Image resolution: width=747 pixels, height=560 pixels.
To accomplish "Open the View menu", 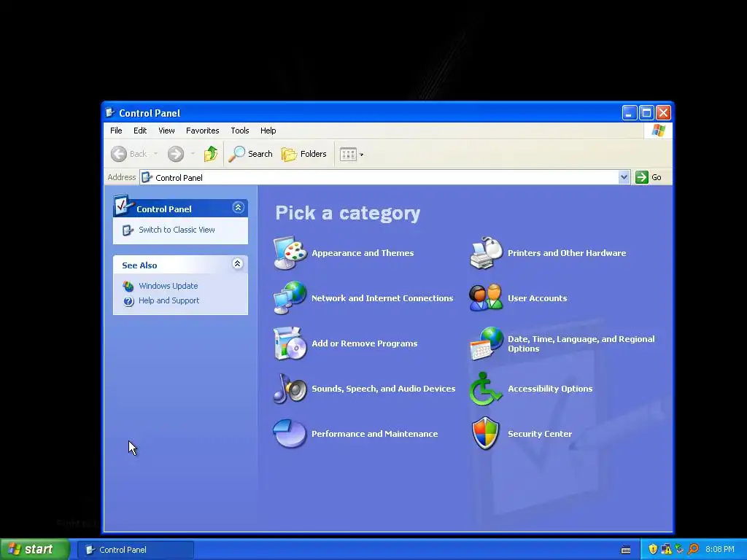I will [166, 131].
